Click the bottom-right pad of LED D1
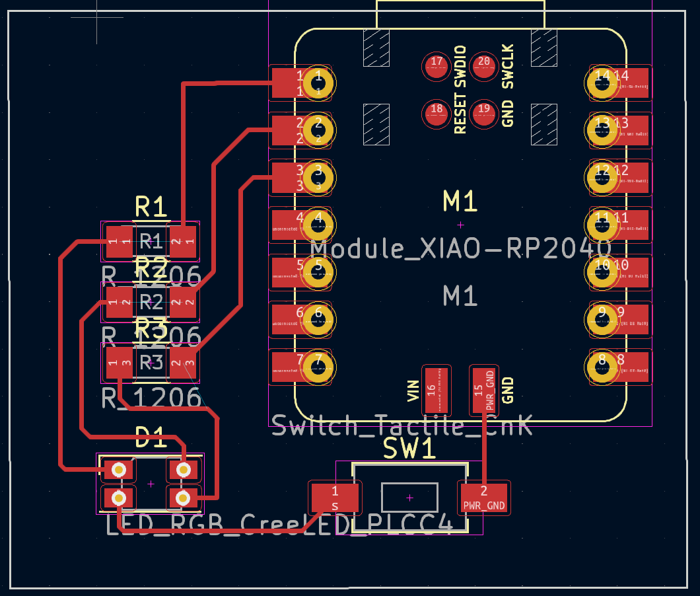The image size is (700, 596). point(183,498)
